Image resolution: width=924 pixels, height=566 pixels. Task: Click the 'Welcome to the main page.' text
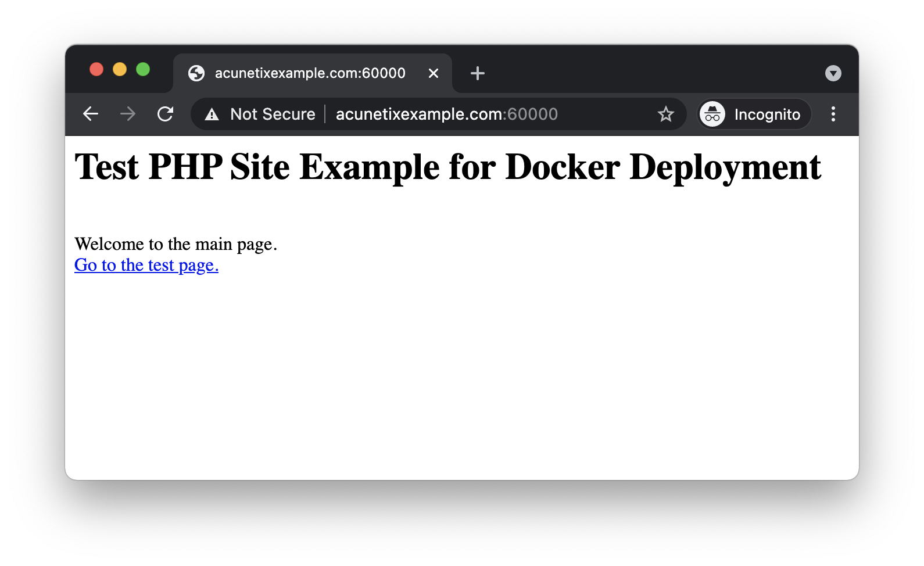(176, 244)
